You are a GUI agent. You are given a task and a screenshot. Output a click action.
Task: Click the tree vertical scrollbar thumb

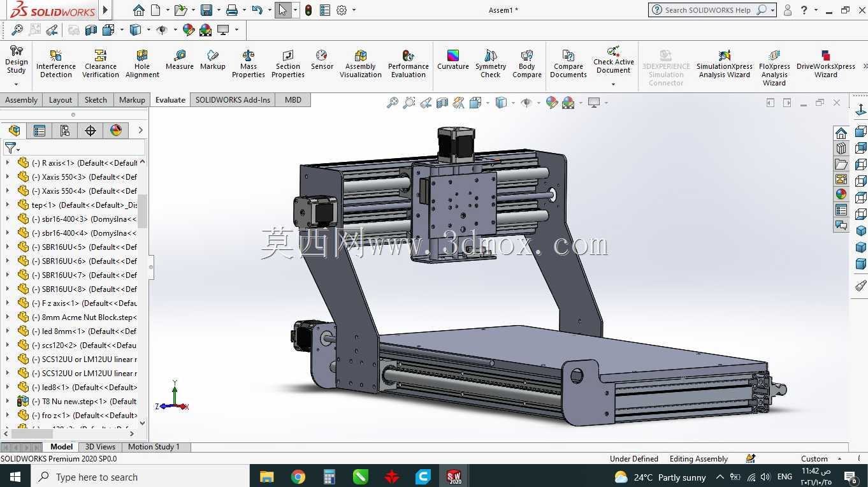[x=143, y=211]
